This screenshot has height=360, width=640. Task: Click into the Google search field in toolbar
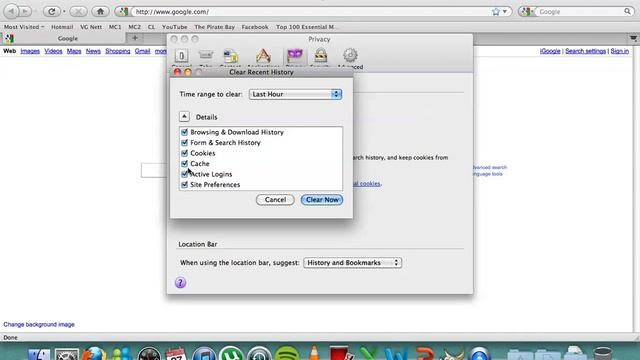(580, 12)
